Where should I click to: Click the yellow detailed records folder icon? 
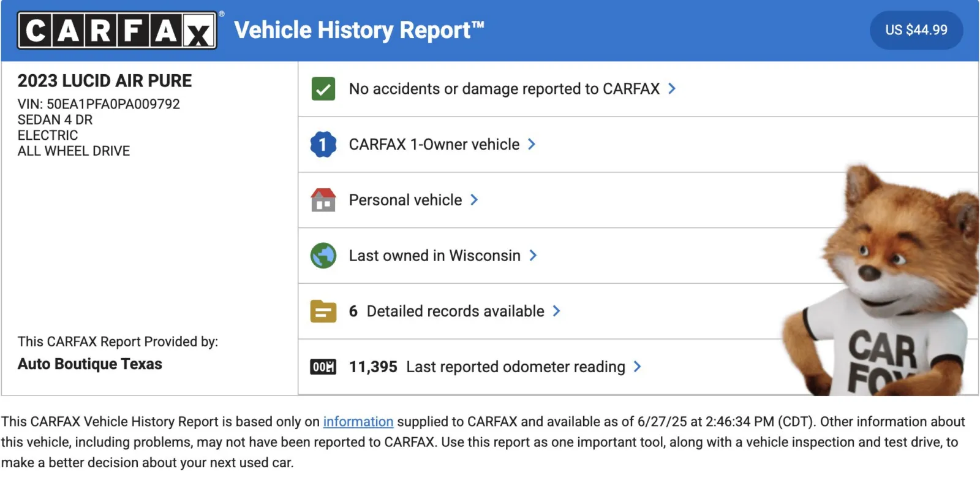tap(323, 311)
